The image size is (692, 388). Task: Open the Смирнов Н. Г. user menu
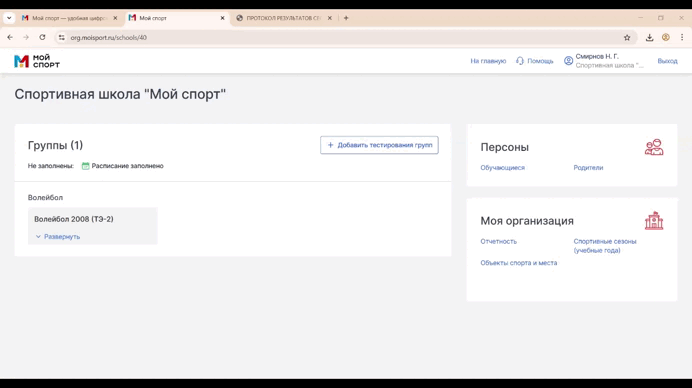click(603, 61)
